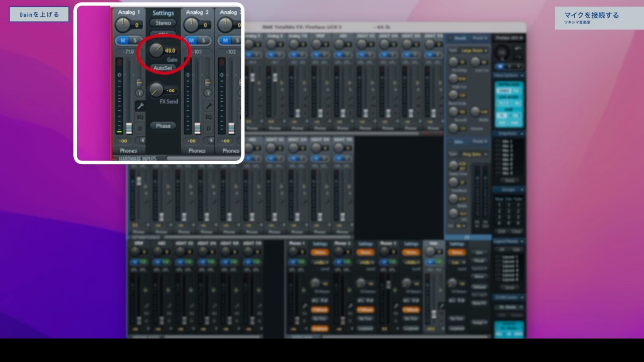The height and width of the screenshot is (362, 644).
Task: Open the reverb Preset dropdown
Action: pos(480,38)
